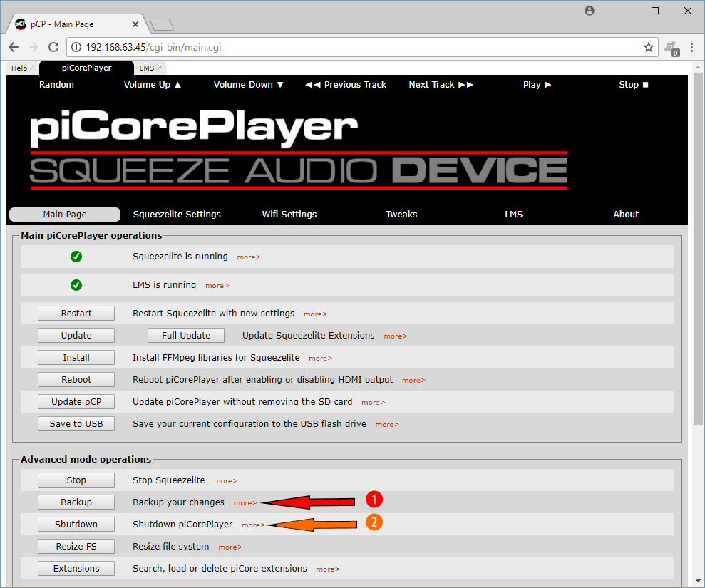Image resolution: width=705 pixels, height=588 pixels.
Task: Expand more> for Save to USB
Action: 387,424
